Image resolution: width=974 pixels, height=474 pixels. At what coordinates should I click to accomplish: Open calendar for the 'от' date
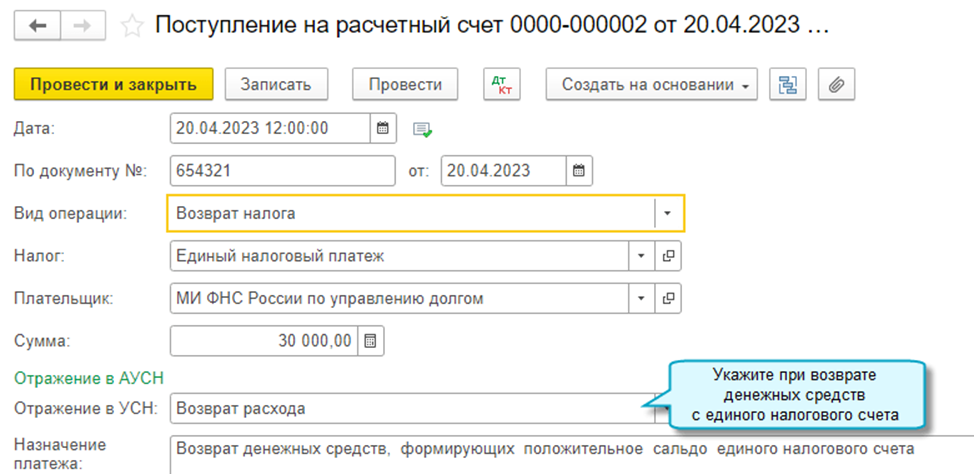578,170
